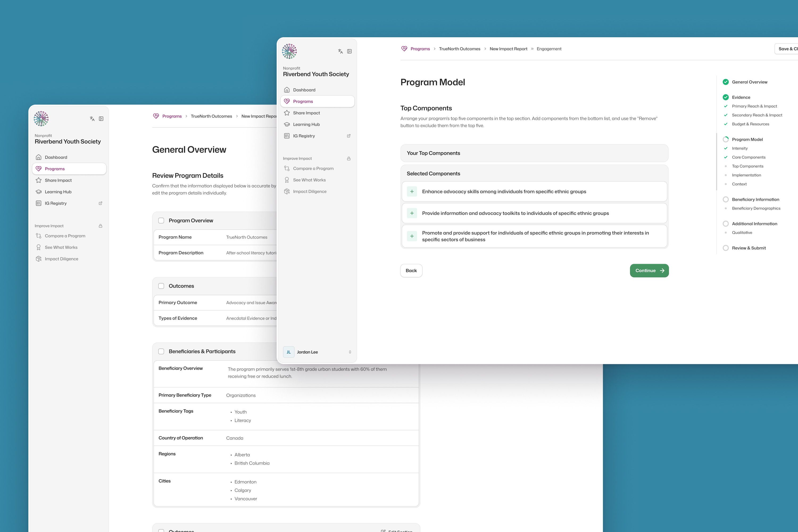Click New Impact Report breadcrumb in front window

point(508,49)
